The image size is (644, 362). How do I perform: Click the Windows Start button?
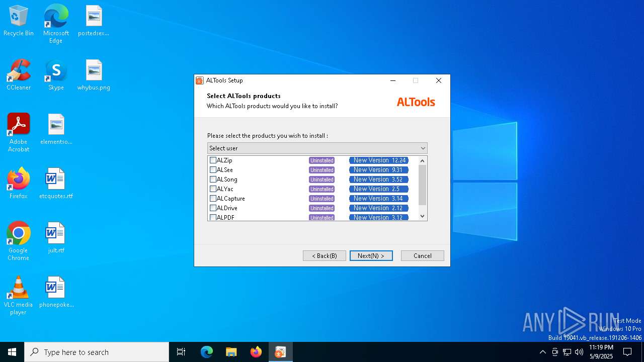click(12, 352)
